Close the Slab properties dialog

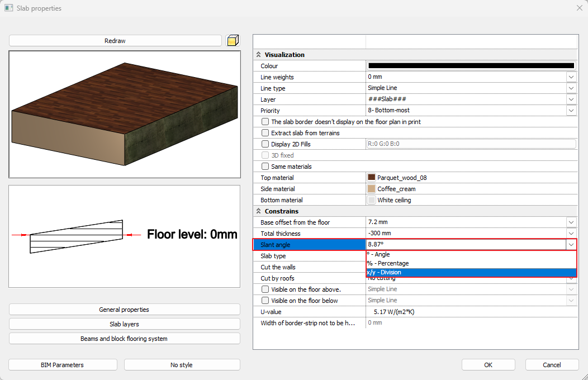pyautogui.click(x=580, y=8)
